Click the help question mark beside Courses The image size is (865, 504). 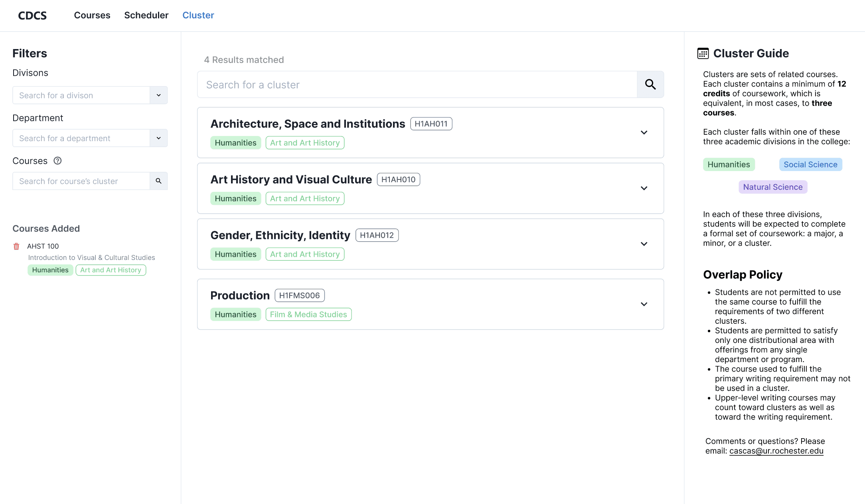coord(57,161)
